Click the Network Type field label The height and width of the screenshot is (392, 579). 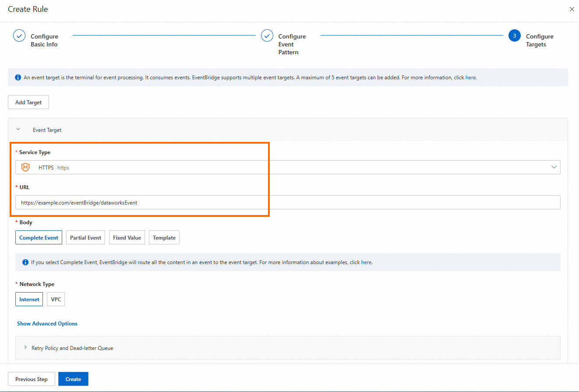click(x=37, y=284)
